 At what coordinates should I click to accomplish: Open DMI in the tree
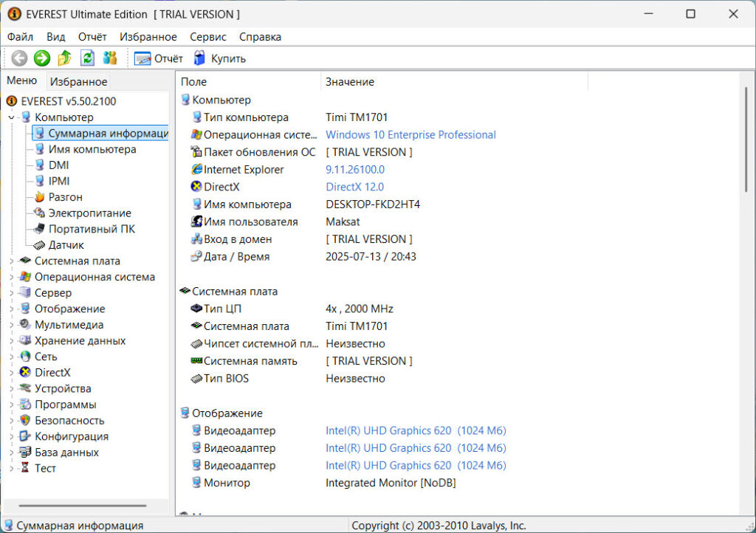coord(58,165)
